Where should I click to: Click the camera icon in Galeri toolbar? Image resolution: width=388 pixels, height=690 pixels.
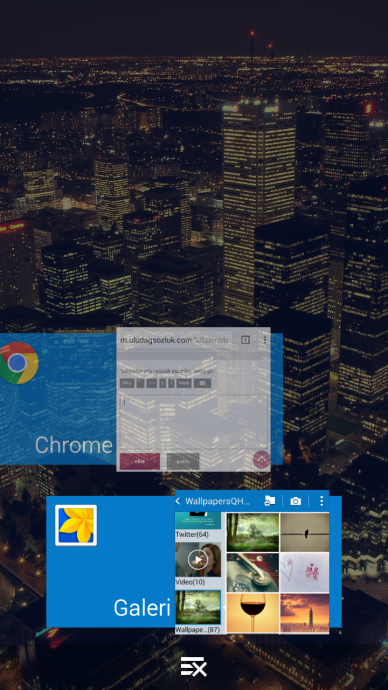(296, 501)
